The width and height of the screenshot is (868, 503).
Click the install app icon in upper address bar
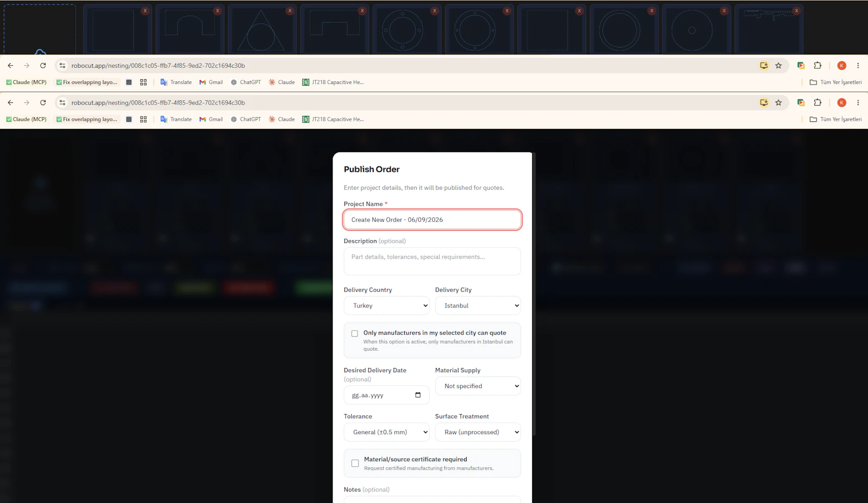[764, 66]
